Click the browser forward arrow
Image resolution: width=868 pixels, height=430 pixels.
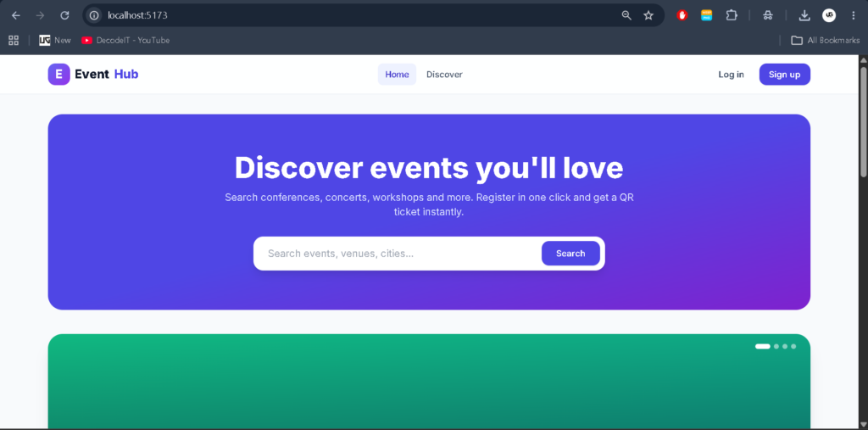coord(40,15)
